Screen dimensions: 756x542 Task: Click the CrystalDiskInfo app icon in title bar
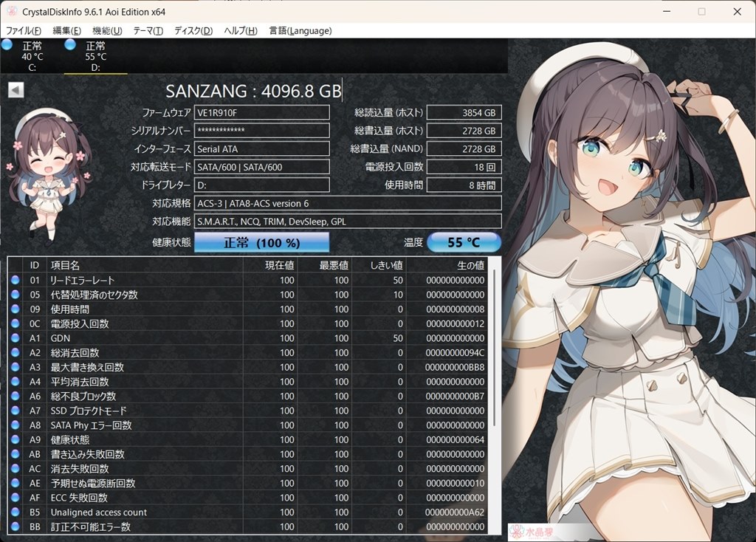coord(12,11)
